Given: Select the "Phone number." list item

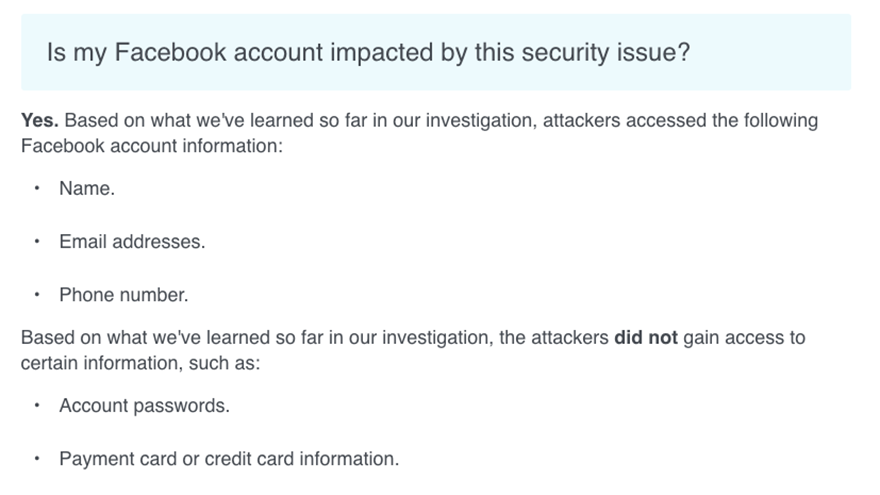Looking at the screenshot, I should tap(124, 295).
